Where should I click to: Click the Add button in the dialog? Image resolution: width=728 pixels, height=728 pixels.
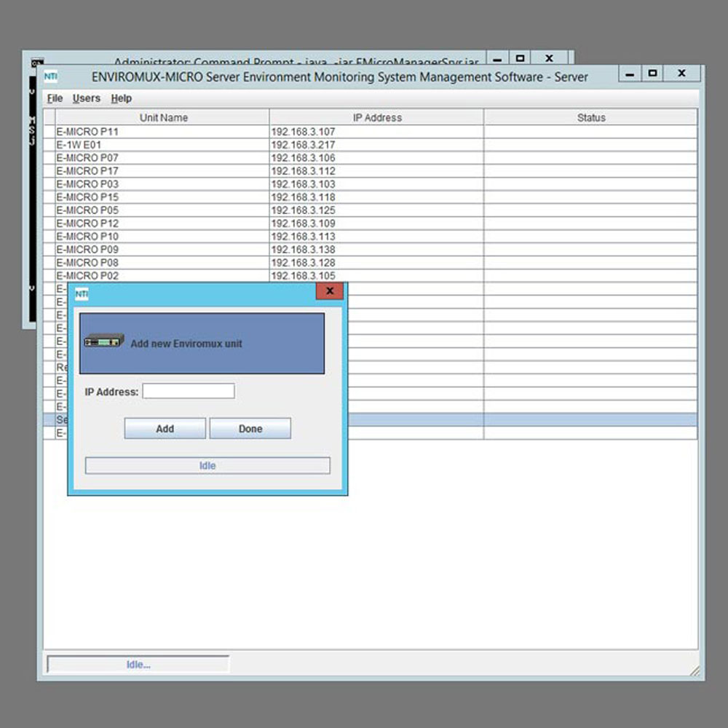click(165, 429)
